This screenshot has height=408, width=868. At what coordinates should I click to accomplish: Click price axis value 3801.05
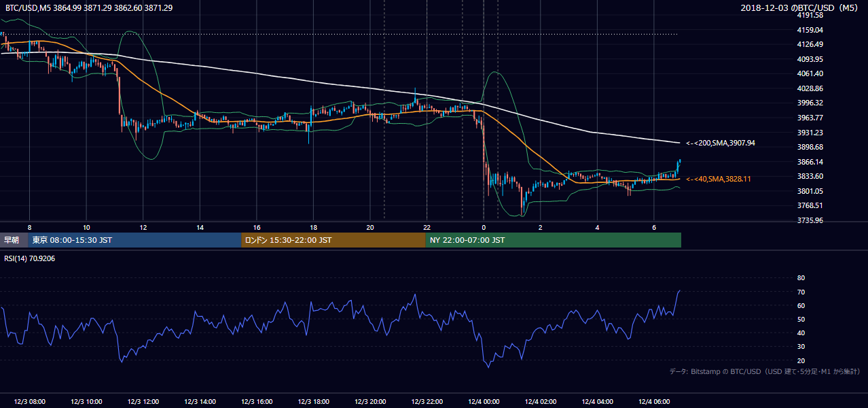(810, 191)
